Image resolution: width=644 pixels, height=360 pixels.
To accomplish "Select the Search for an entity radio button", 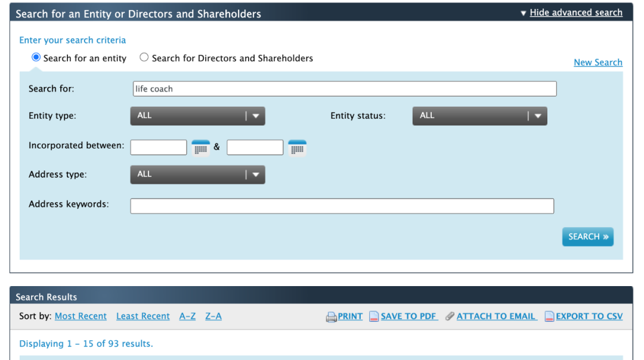I will click(x=36, y=57).
